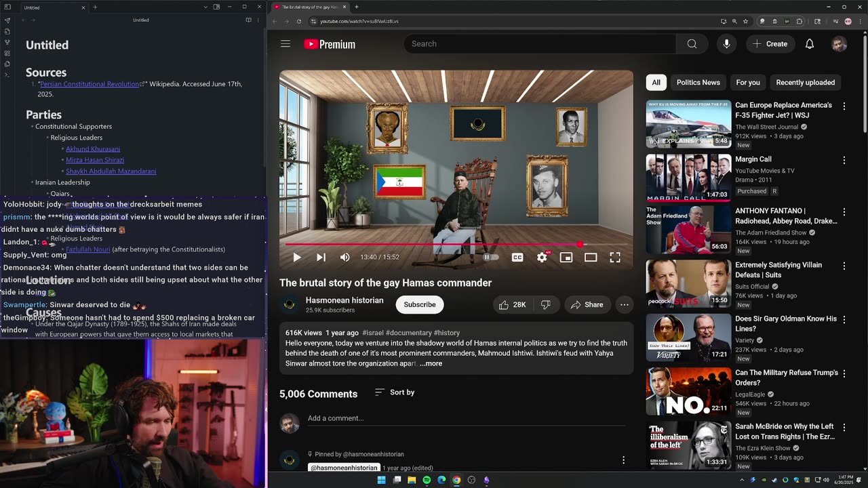Toggle left sidebar in notes app

(7, 7)
